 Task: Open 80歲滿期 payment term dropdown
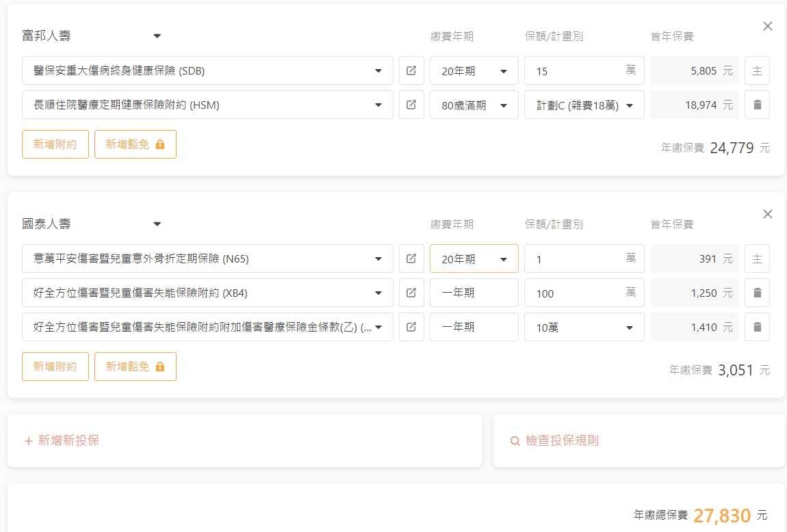pyautogui.click(x=474, y=105)
